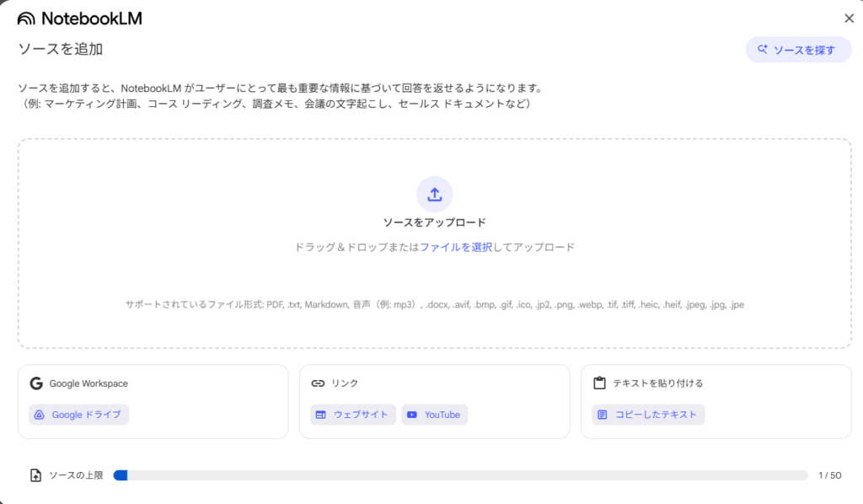Open the ソースを探す source discovery button

[x=798, y=50]
